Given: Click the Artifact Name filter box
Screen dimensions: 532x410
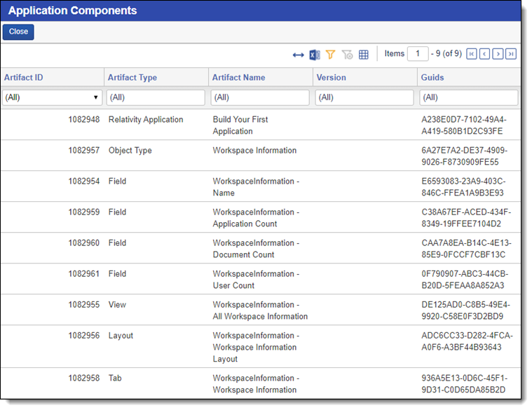Looking at the screenshot, I should tap(260, 97).
